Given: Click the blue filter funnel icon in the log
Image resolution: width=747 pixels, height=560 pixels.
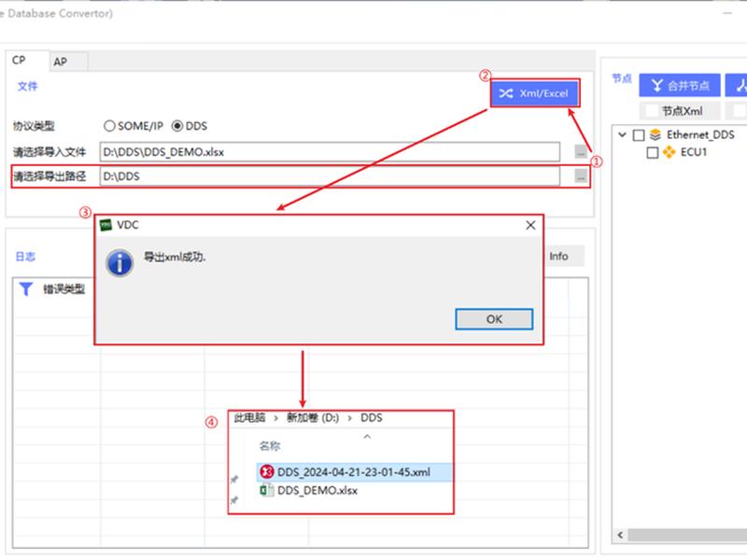Looking at the screenshot, I should tap(26, 288).
